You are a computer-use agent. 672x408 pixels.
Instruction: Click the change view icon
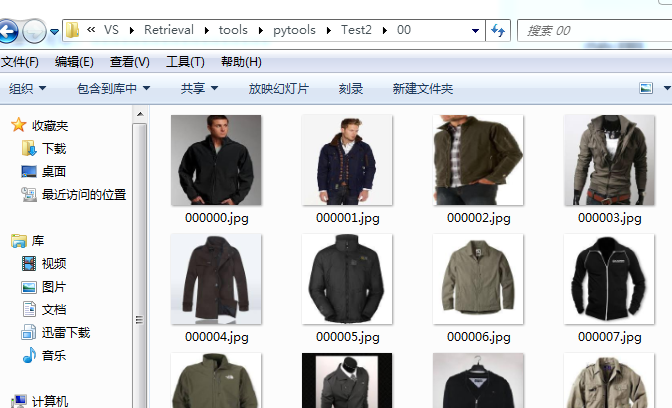point(646,88)
